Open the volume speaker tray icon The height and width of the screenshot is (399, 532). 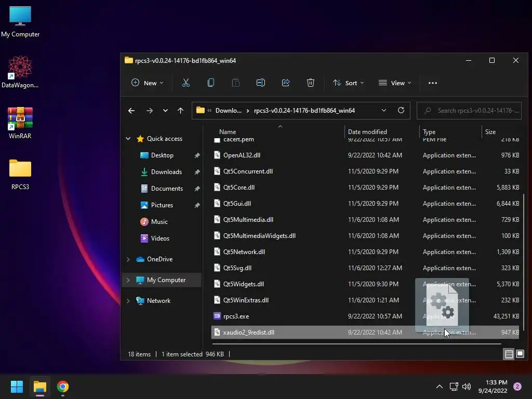pyautogui.click(x=467, y=387)
